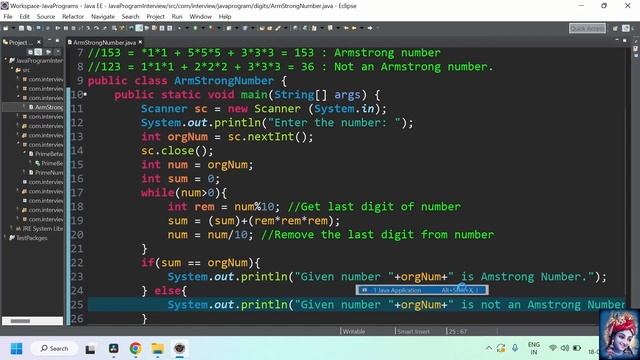Click the New file toolbar icon
The height and width of the screenshot is (360, 640).
6,28
